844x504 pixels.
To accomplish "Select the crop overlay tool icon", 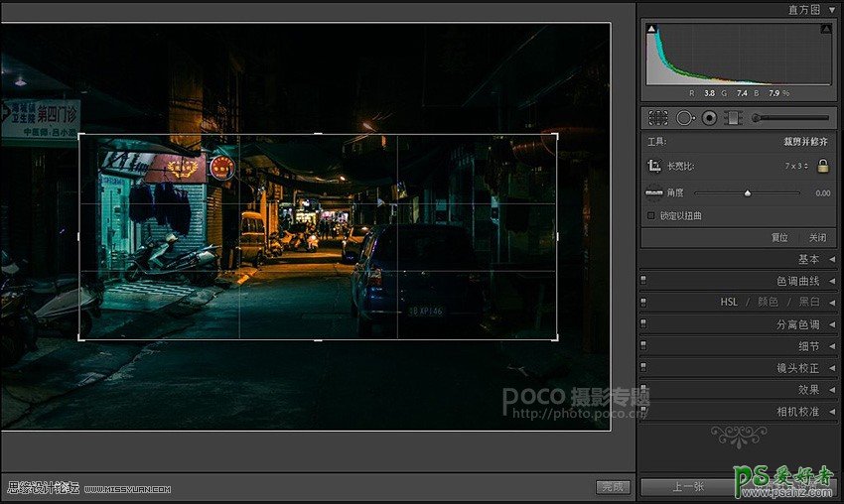I will coord(658,117).
